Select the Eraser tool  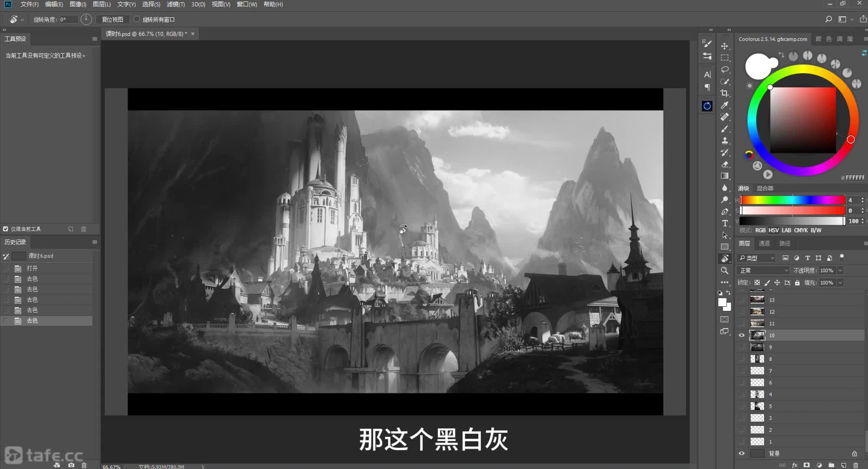coord(724,164)
